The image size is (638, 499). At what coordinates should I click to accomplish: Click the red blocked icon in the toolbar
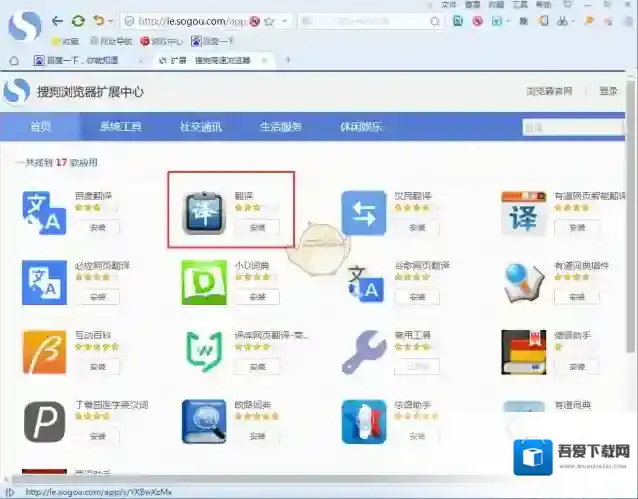478,21
